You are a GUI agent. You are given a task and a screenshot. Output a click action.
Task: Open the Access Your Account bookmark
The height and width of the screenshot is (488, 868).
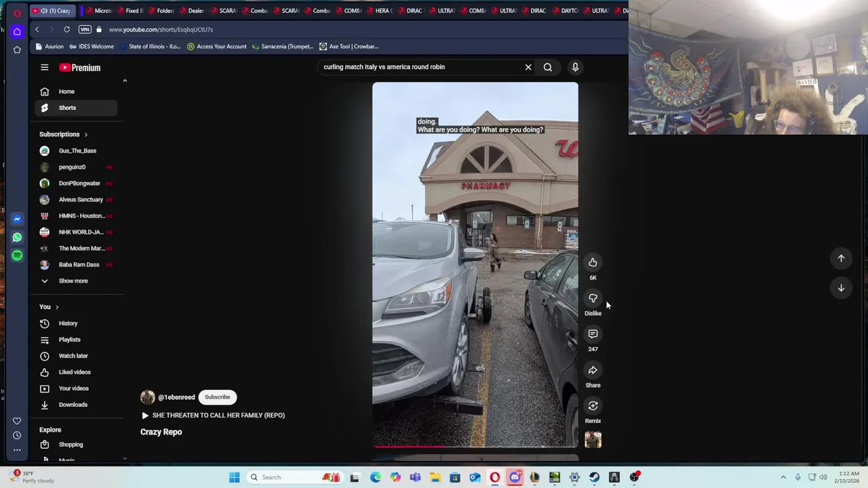[x=216, y=47]
